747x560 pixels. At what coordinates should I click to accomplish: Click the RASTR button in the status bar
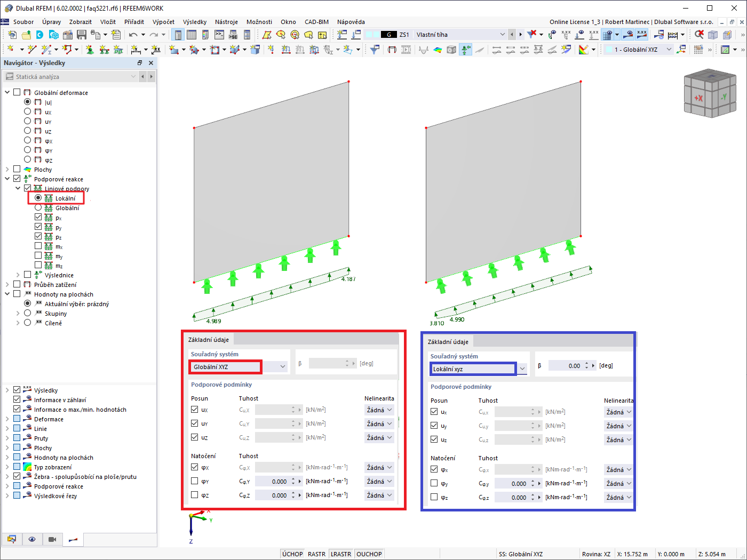pos(316,554)
